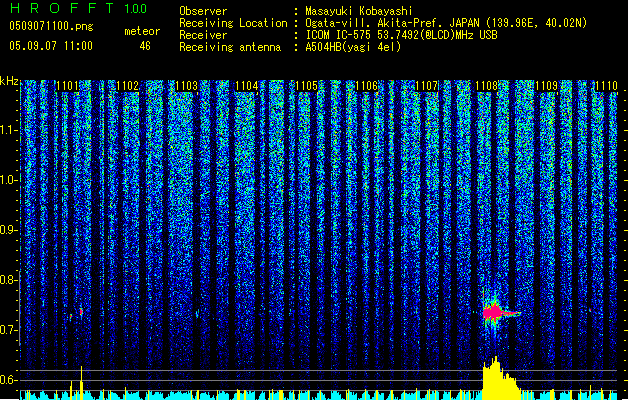Click the 0.8 kHz axis tick label
Viewport: 629px width, 400px height.
pos(8,280)
